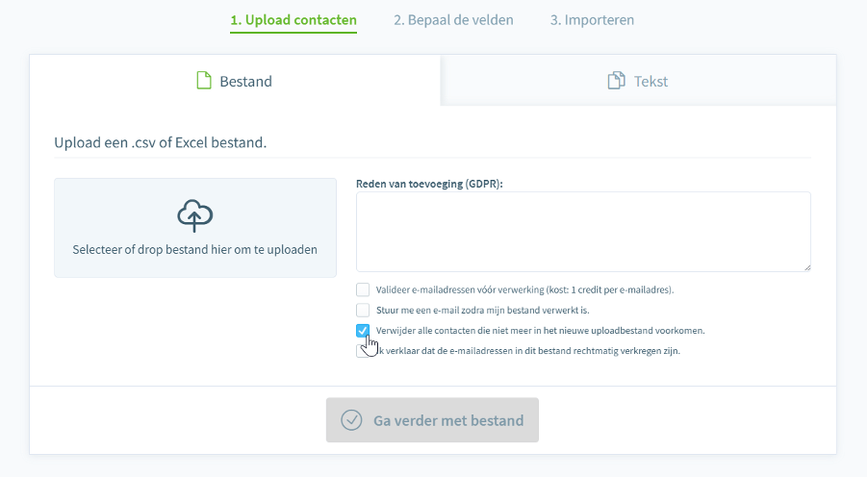Go to step '1. Upload contacten'
Image resolution: width=868 pixels, height=477 pixels.
(294, 20)
